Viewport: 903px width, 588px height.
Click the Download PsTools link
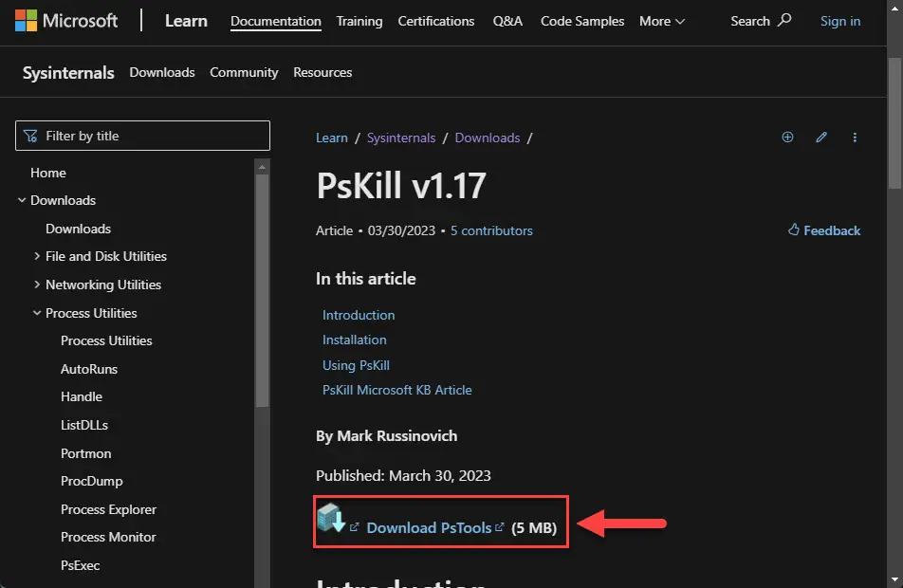tap(429, 527)
